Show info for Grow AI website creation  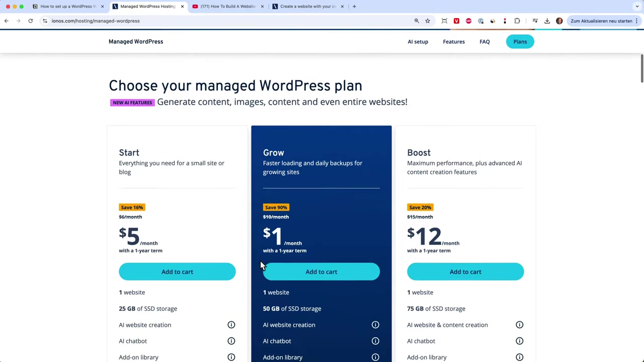point(375,325)
